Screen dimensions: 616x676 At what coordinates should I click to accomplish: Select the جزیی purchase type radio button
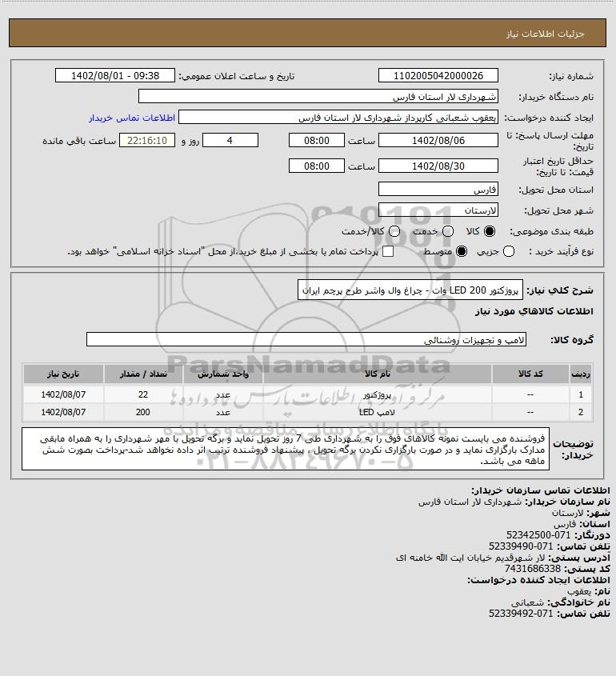point(509,251)
